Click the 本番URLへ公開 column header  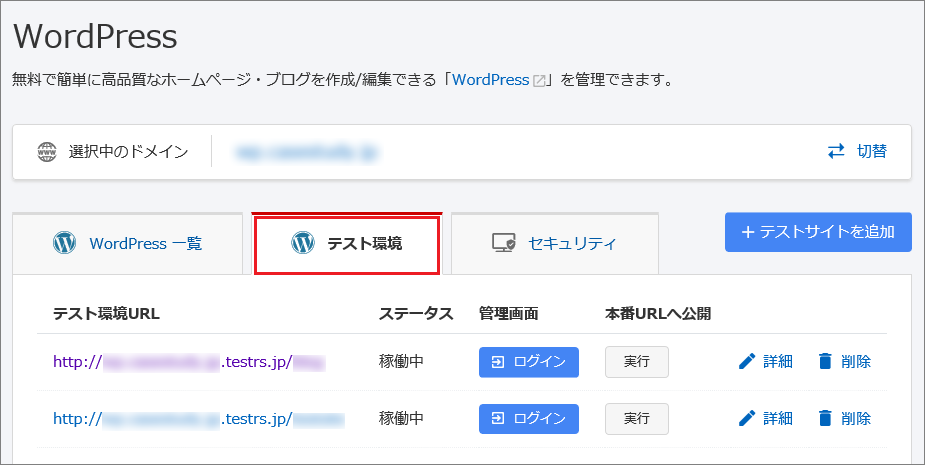click(x=658, y=313)
